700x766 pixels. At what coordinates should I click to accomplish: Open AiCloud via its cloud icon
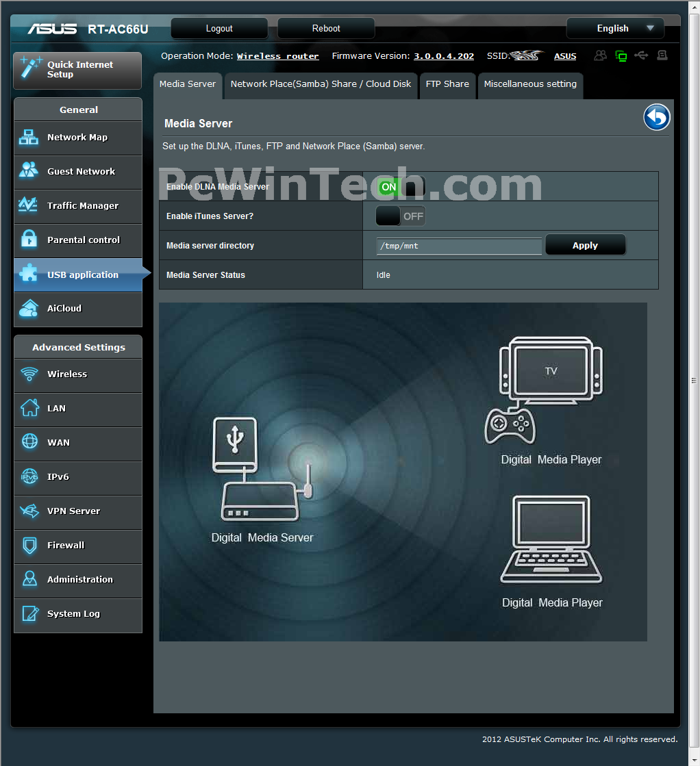tap(28, 308)
